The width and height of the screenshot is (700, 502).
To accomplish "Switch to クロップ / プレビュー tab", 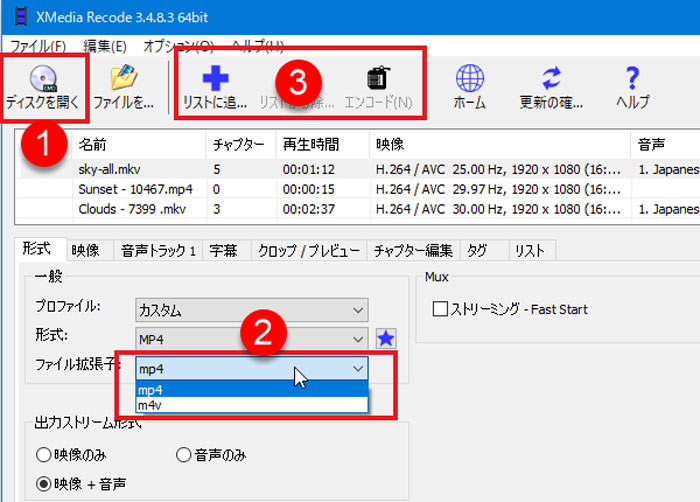I will (308, 251).
